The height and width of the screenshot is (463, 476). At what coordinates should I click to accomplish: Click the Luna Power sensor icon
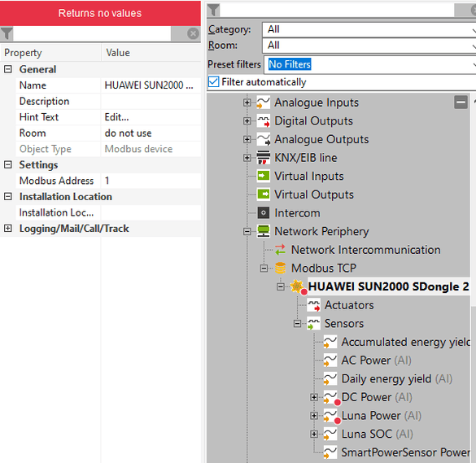pos(330,416)
